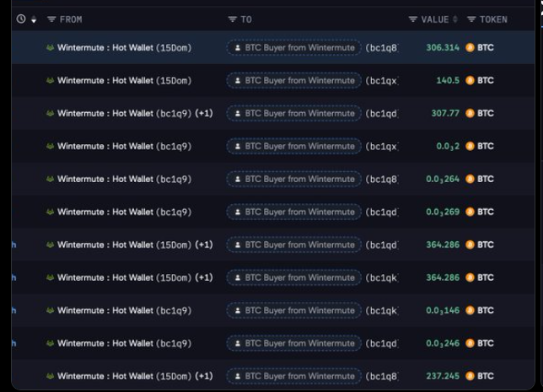Image resolution: width=543 pixels, height=392 pixels.
Task: Click (bc1qx address in the 0.0₃2 row
Action: (382, 147)
